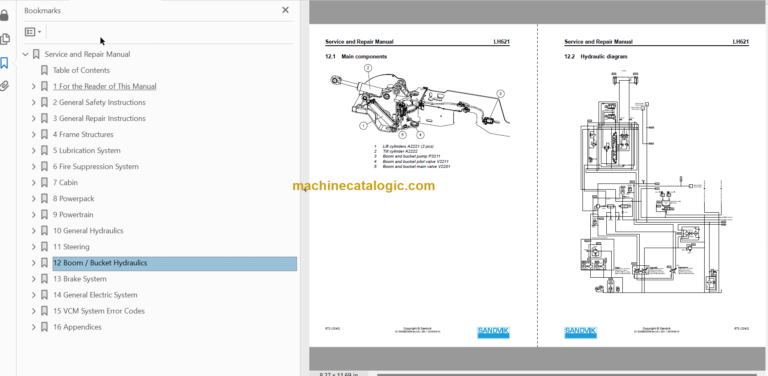Click 'Boom and bucket pump P3211' legend line
The image size is (768, 376).
click(x=408, y=156)
